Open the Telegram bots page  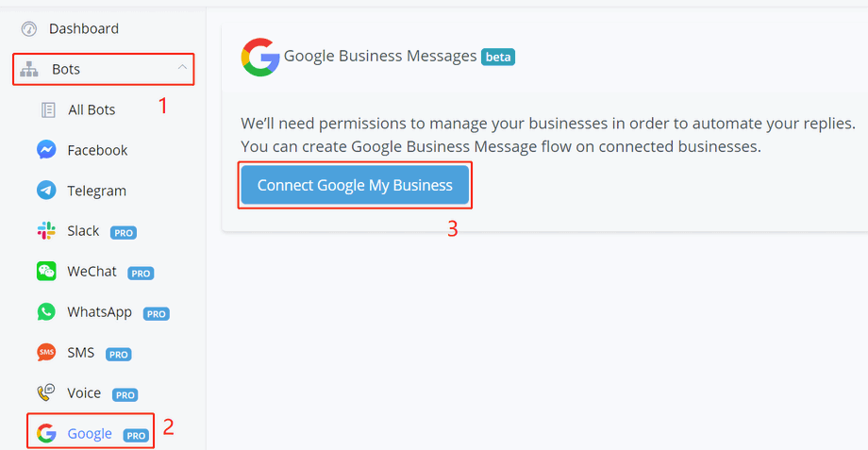96,191
